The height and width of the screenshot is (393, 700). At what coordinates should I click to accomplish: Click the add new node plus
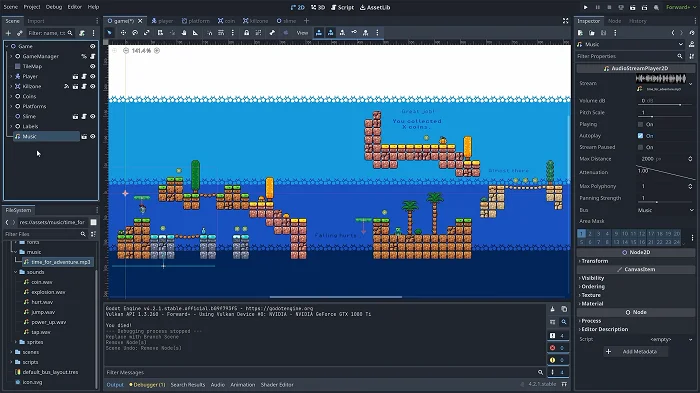coord(8,33)
